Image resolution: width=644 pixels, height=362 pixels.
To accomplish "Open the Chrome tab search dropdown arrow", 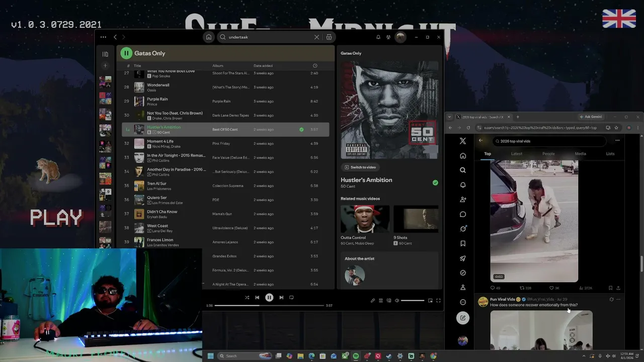I will pos(449,117).
